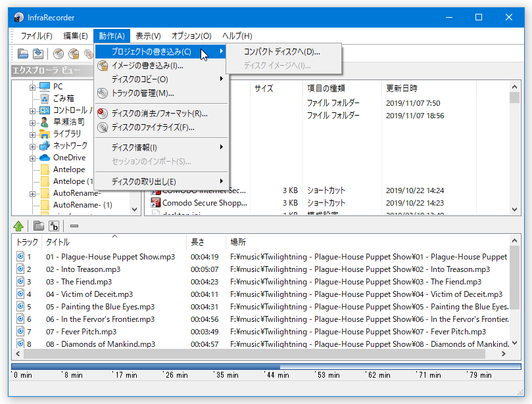Click the ネットワーク network icon
532x404 pixels.
(45, 146)
